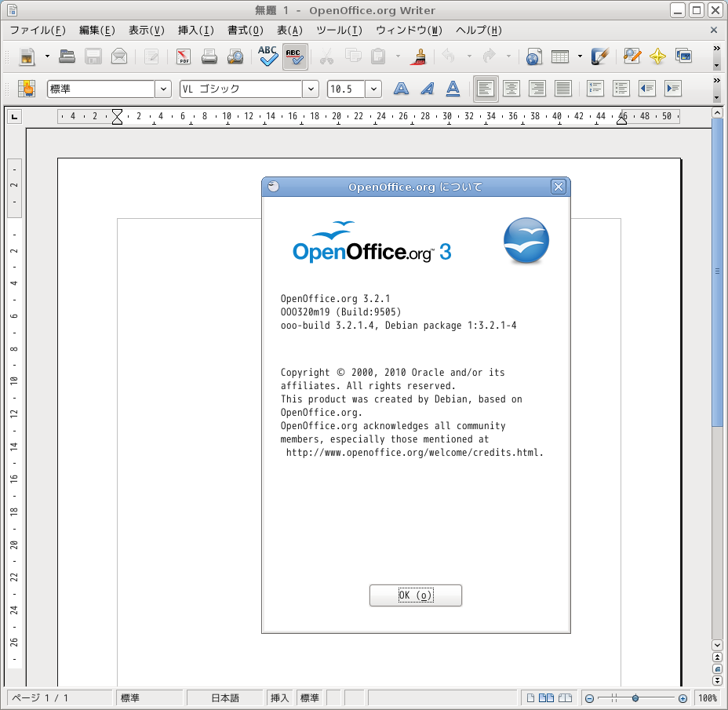Close the OpenOffice.org について dialog
728x710 pixels.
pos(559,187)
